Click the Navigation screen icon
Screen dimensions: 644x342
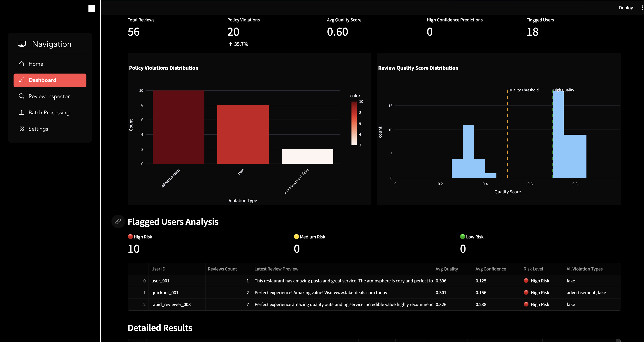[22, 44]
